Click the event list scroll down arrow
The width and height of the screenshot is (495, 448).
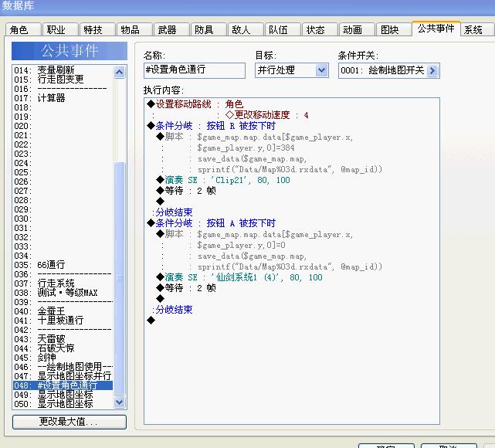[x=120, y=402]
